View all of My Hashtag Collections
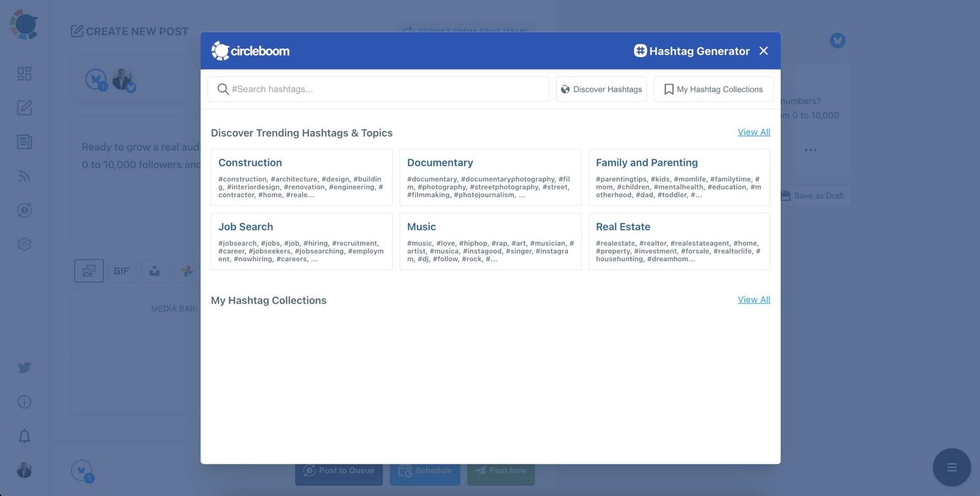 [x=754, y=299]
